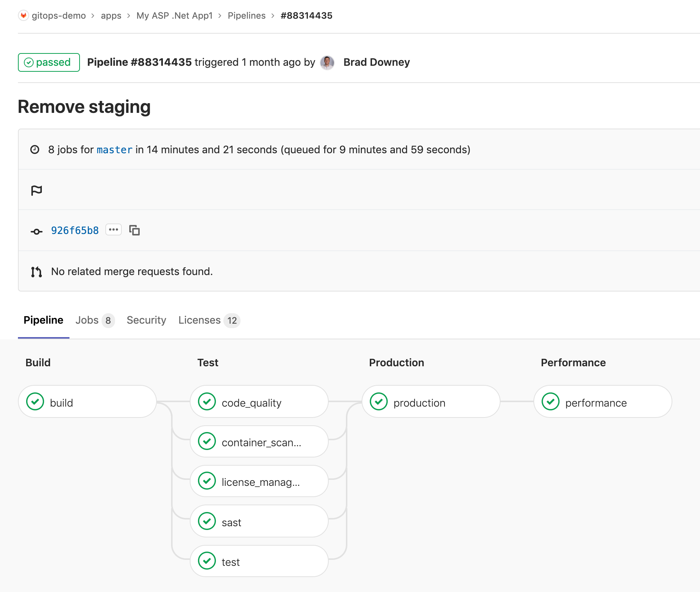This screenshot has height=592, width=700.
Task: Open commit 926f65b8
Action: pyautogui.click(x=75, y=230)
